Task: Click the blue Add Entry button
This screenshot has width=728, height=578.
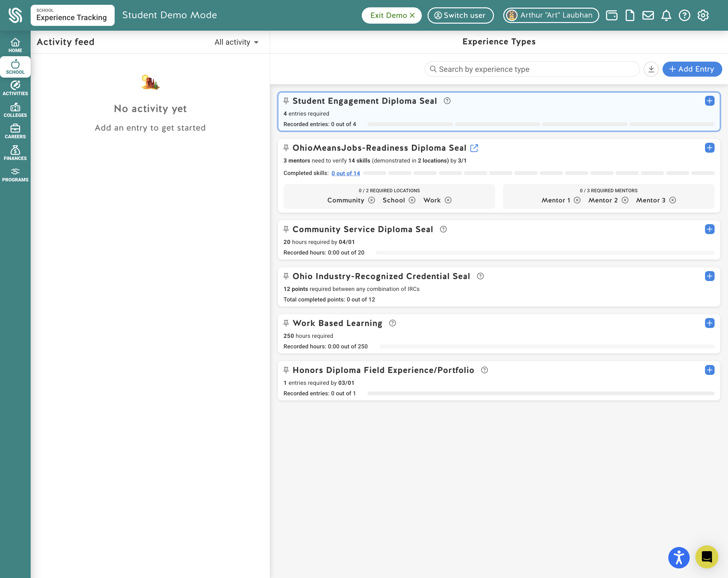Action: (692, 69)
